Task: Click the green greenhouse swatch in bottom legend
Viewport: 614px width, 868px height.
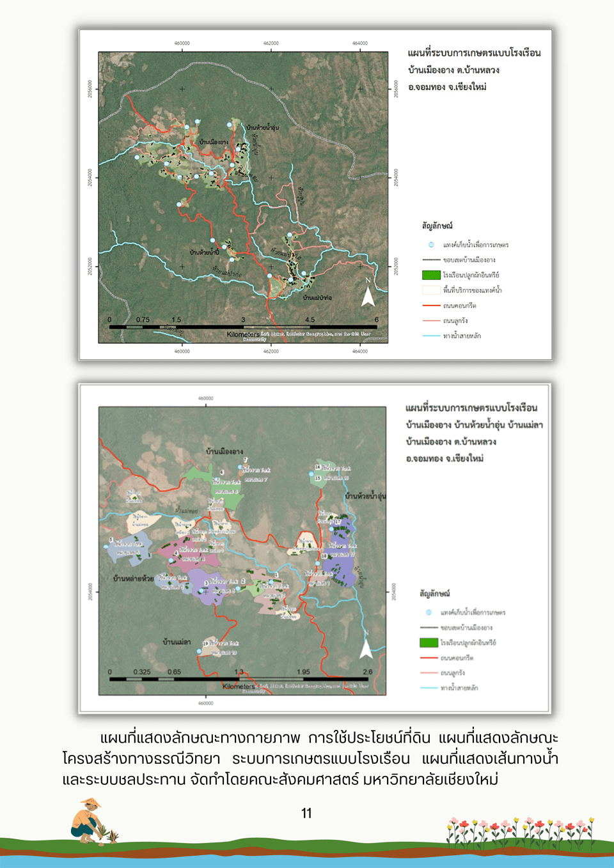Action: 429,642
